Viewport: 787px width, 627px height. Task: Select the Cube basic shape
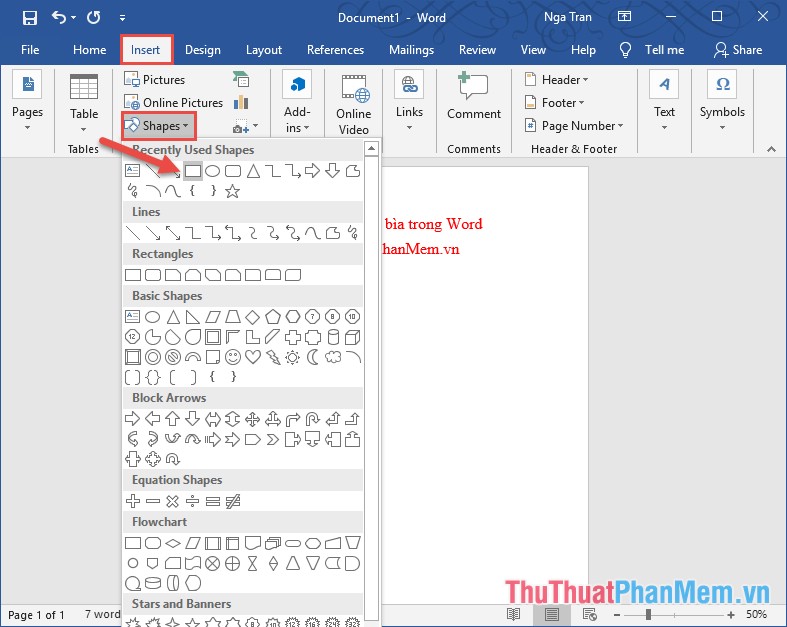click(x=353, y=337)
